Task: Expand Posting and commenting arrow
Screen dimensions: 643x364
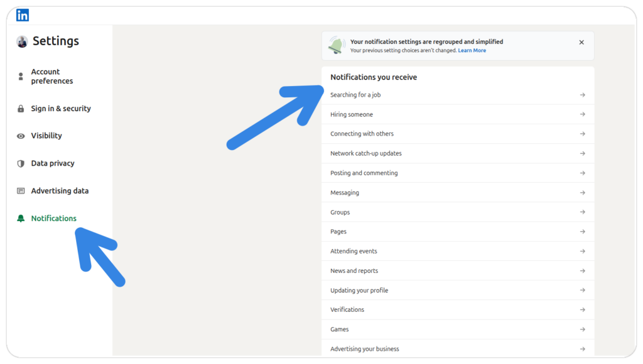Action: point(582,173)
